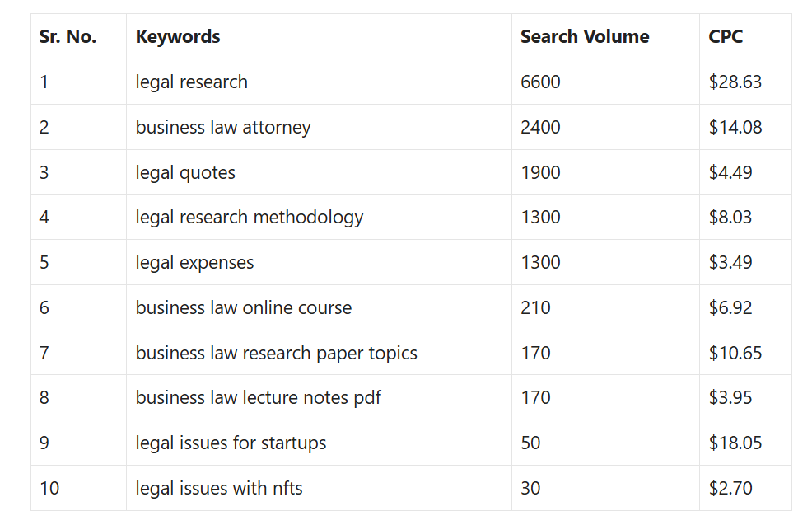This screenshot has height=525, width=812.
Task: Click the $18.05 CPC value
Action: (735, 443)
